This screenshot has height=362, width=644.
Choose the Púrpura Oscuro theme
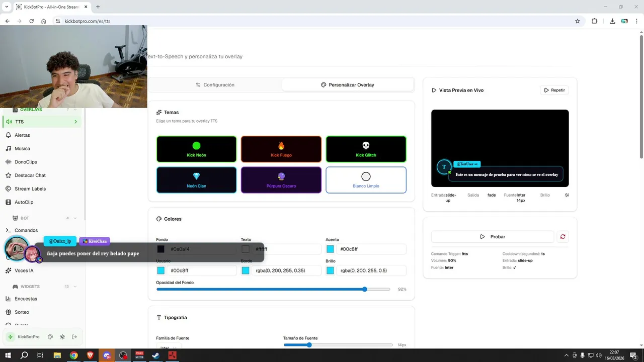coord(281,180)
